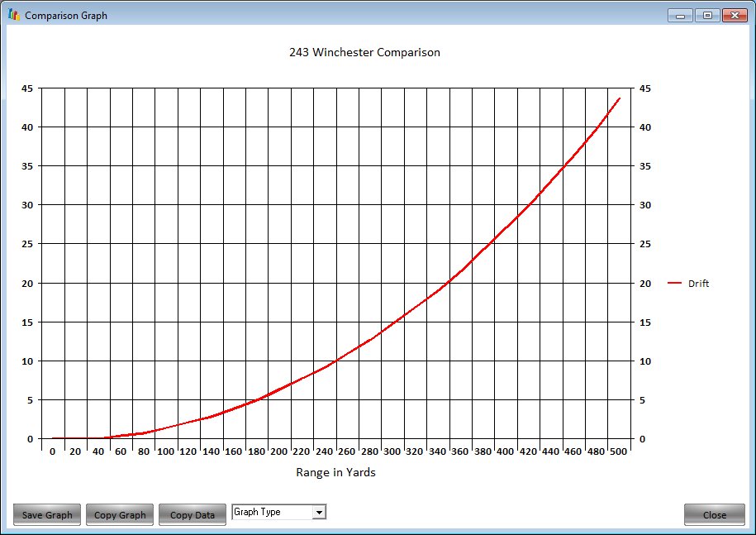Click the 0 tick on the range axis

tap(53, 451)
